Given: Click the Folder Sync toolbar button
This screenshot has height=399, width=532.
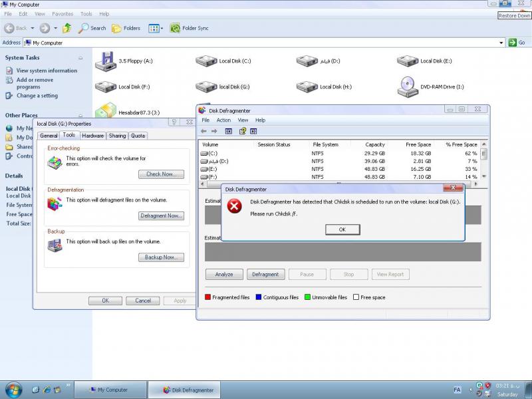Looking at the screenshot, I should point(189,28).
